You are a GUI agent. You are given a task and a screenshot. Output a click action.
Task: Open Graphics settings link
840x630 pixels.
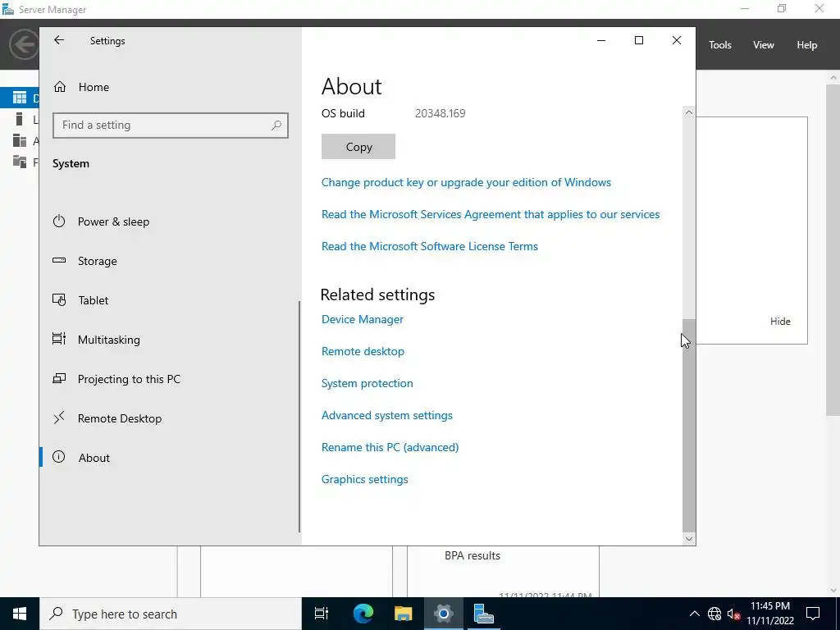point(365,479)
